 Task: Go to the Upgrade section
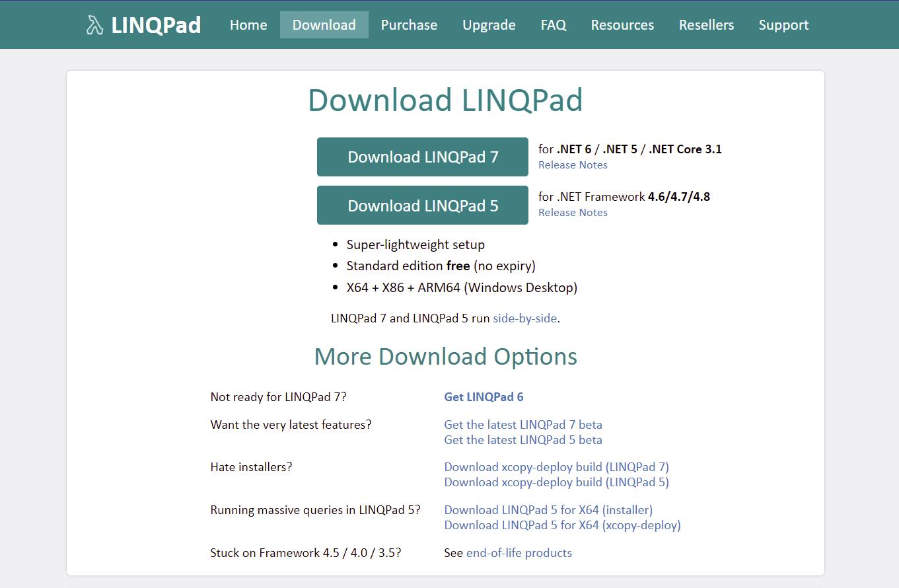click(488, 24)
